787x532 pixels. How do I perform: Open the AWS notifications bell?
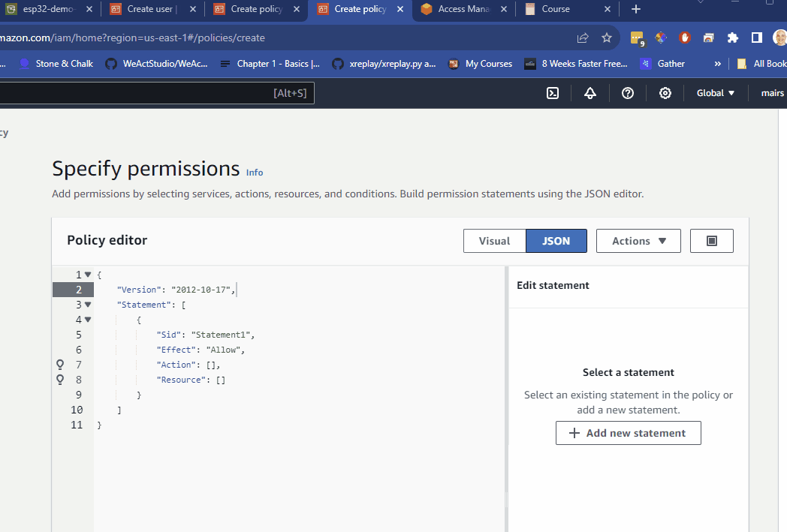pos(589,93)
